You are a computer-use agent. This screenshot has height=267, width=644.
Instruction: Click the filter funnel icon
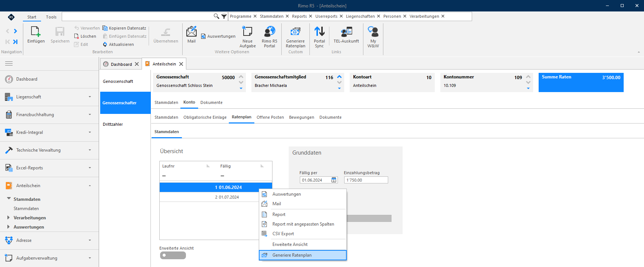224,16
